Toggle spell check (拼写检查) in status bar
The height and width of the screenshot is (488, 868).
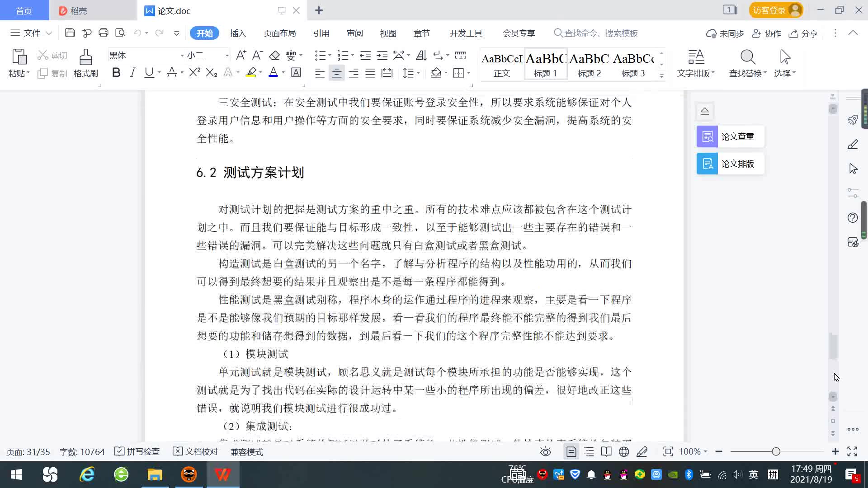pos(137,452)
